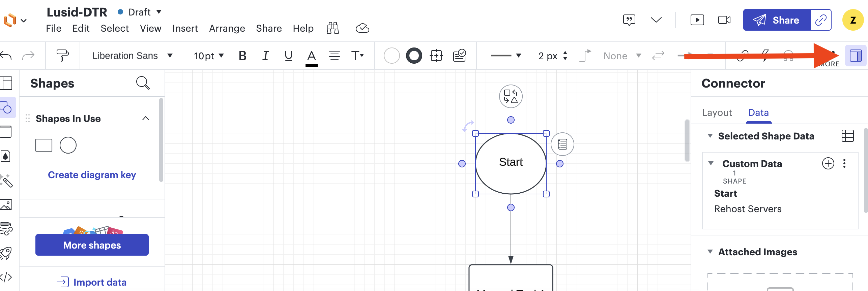Click the video camera icon
The width and height of the screenshot is (868, 291).
[724, 20]
